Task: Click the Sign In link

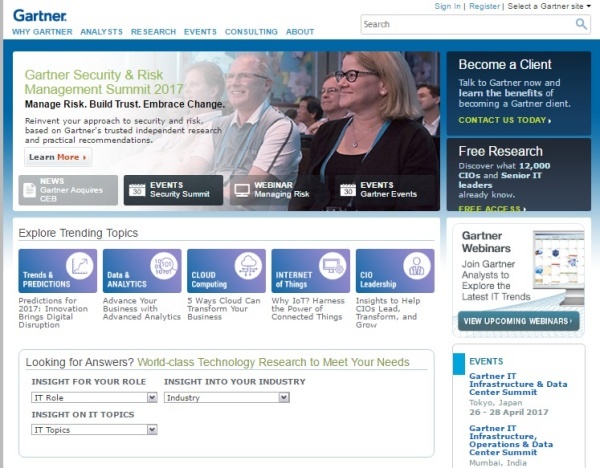Action: click(447, 6)
